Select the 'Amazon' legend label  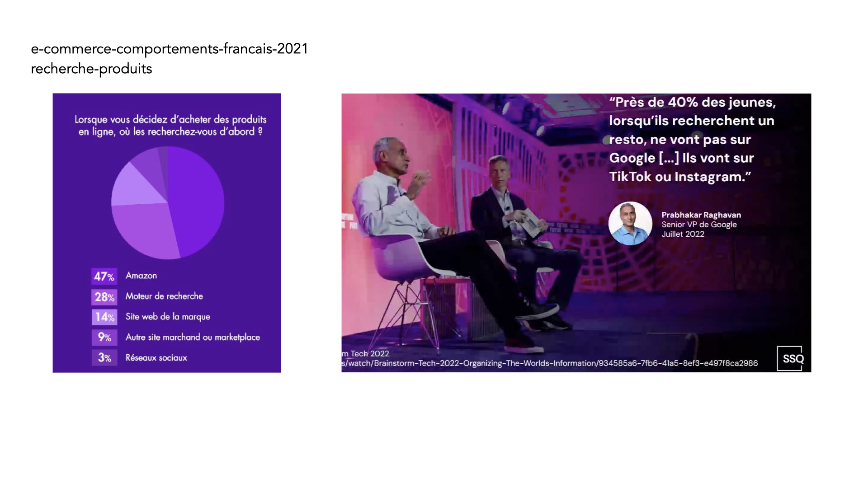click(141, 276)
